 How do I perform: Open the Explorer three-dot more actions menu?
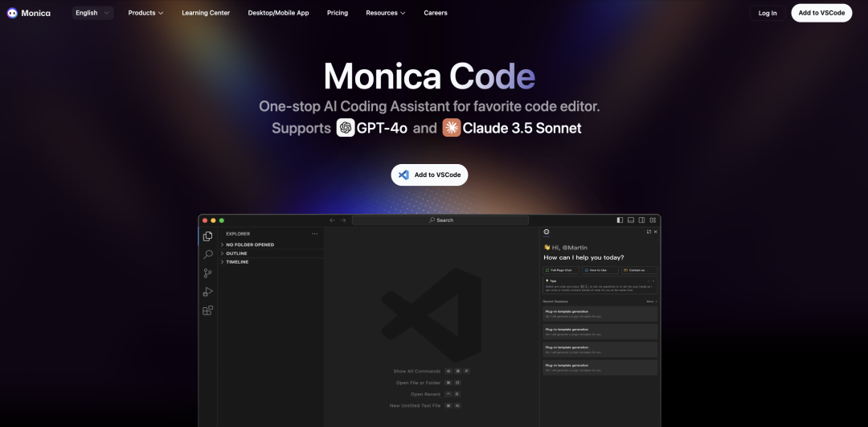(x=314, y=234)
